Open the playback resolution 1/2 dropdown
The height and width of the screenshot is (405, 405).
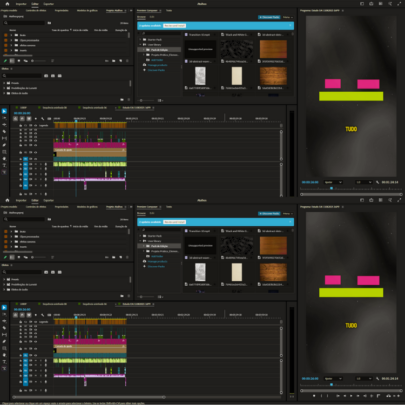[364, 379]
